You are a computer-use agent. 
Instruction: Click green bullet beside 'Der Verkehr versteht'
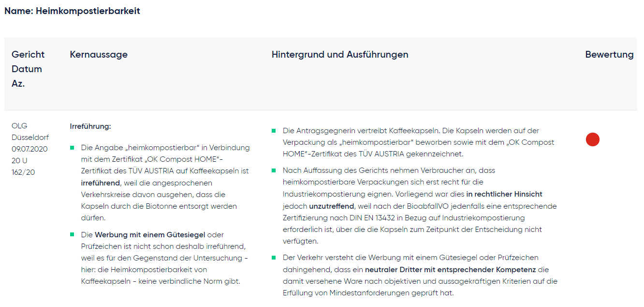click(x=274, y=258)
